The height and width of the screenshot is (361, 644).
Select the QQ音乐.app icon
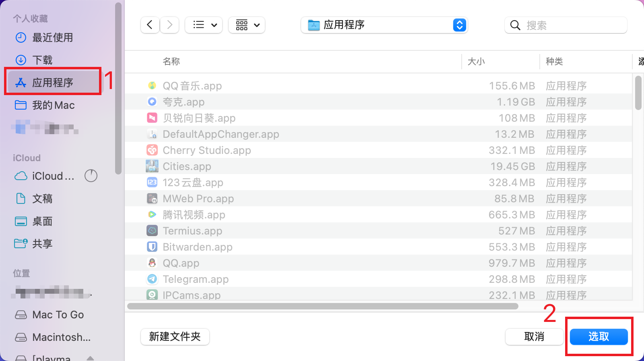[x=152, y=85]
